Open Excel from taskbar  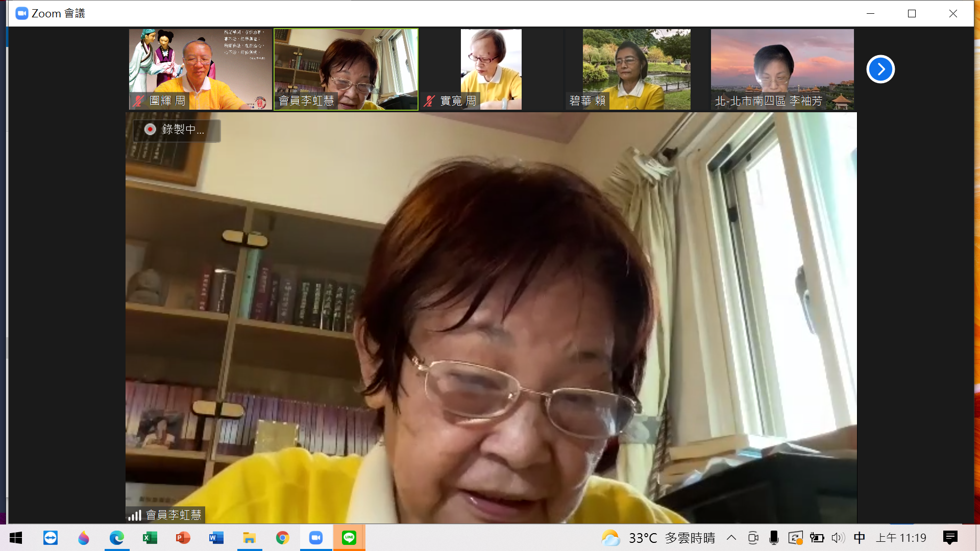click(x=150, y=538)
